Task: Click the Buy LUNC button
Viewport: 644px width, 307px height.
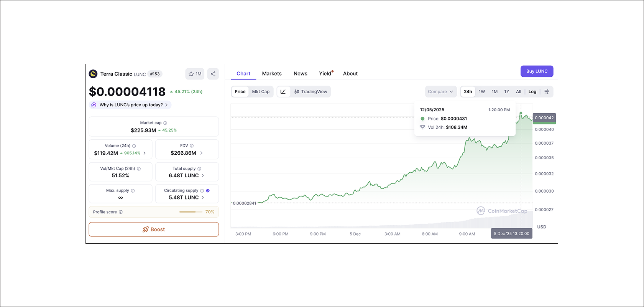Action: click(537, 71)
